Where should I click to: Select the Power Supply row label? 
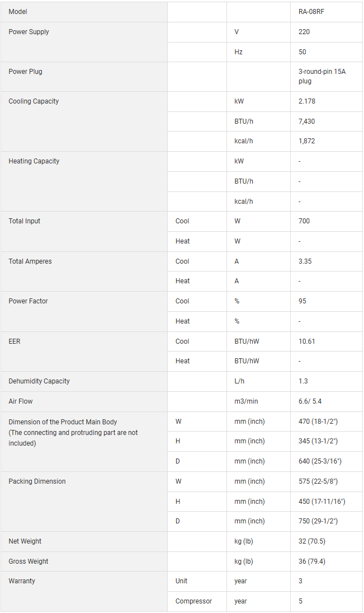coord(29,32)
